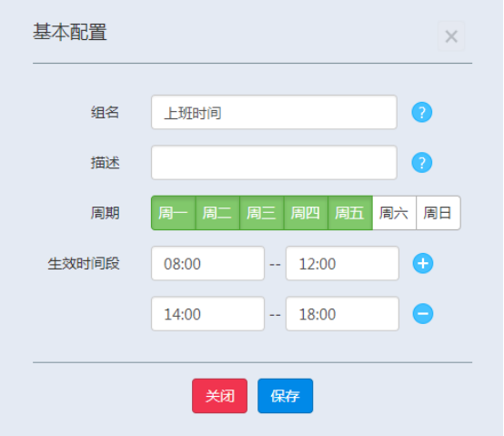Viewport: 504px width, 436px height.
Task: Click the red 关闭 button
Action: (219, 396)
